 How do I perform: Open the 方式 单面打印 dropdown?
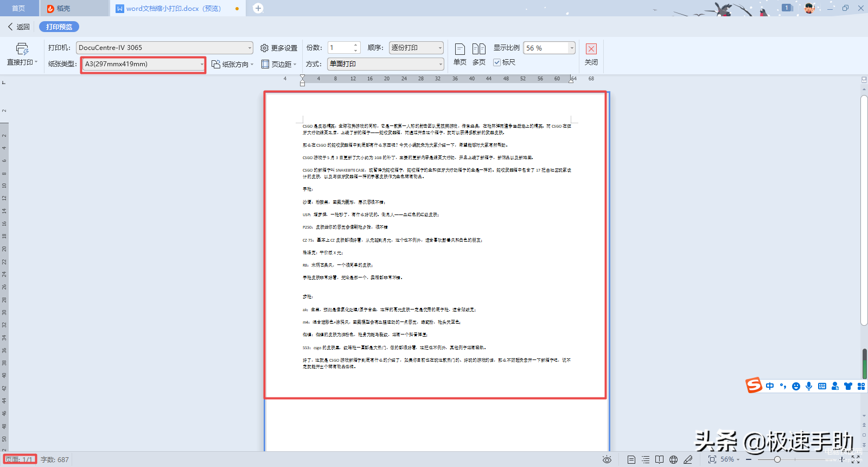coord(386,64)
